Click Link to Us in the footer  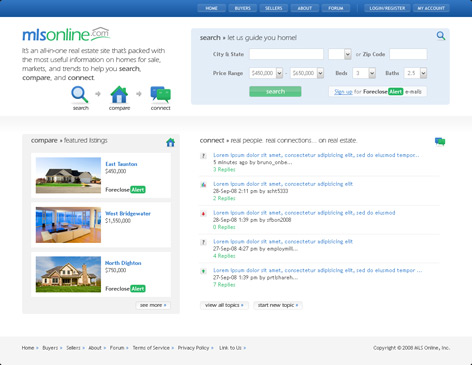click(x=230, y=348)
